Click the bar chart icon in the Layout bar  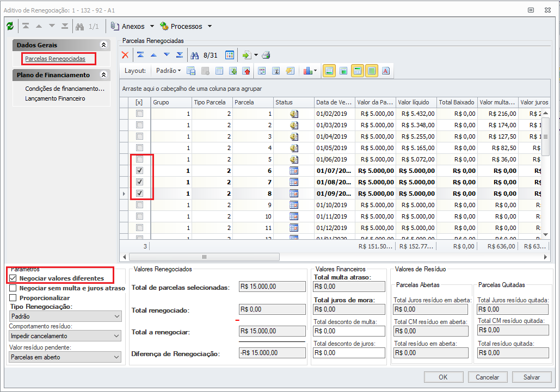308,71
